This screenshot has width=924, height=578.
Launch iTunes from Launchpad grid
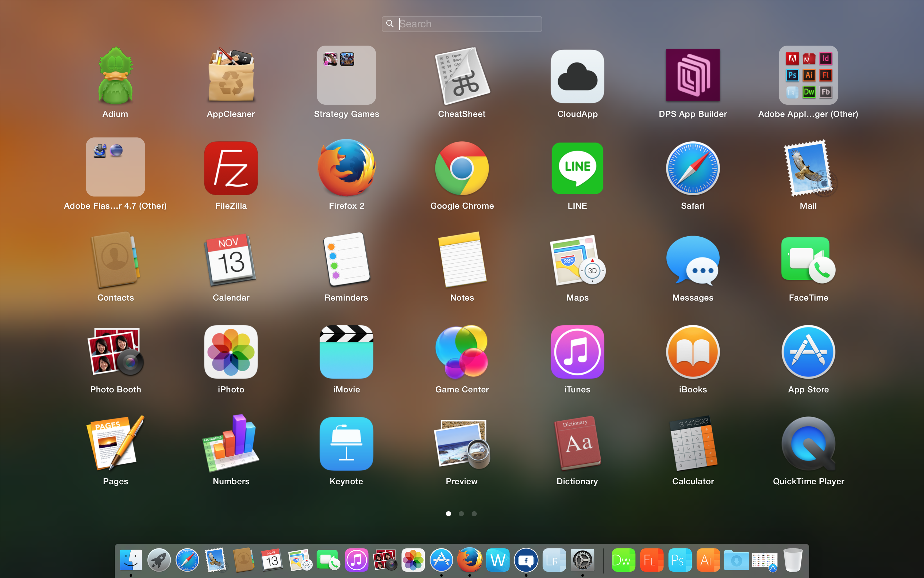(x=577, y=352)
